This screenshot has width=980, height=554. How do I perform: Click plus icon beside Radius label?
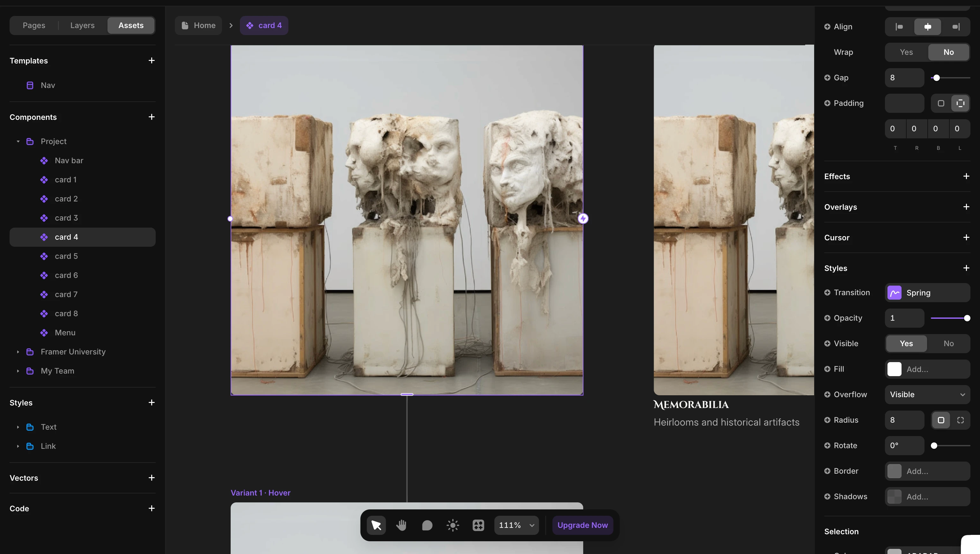(x=827, y=420)
